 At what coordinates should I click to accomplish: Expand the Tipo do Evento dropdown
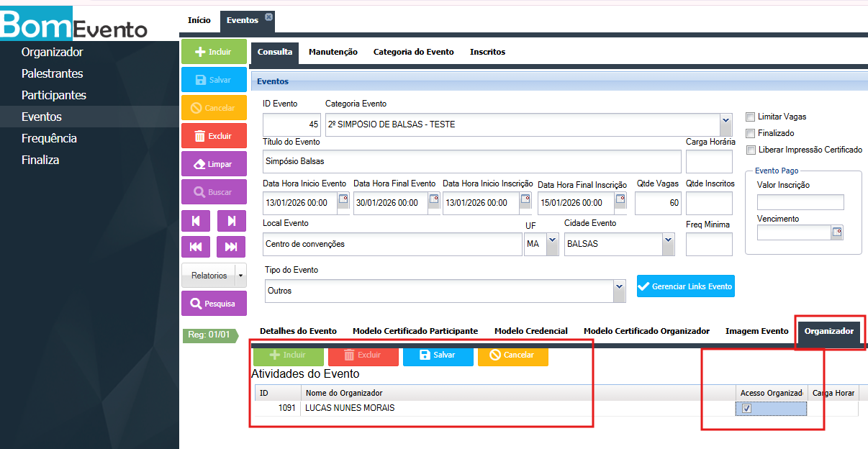click(x=619, y=291)
